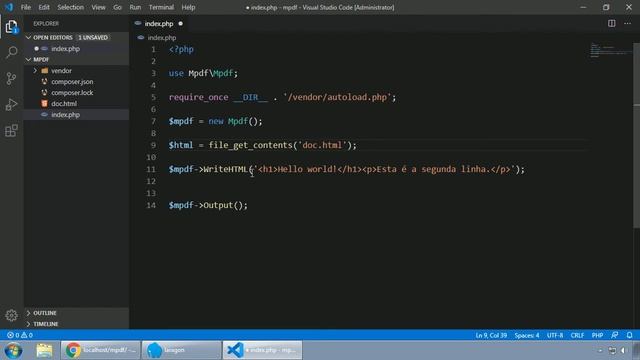Screen dimensions: 640x360
Task: Click the code minimap preview
Action: pyautogui.click(x=610, y=50)
